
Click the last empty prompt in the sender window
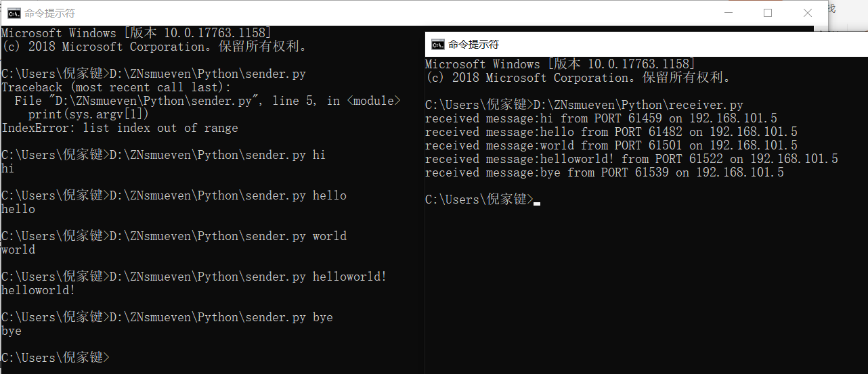point(55,357)
